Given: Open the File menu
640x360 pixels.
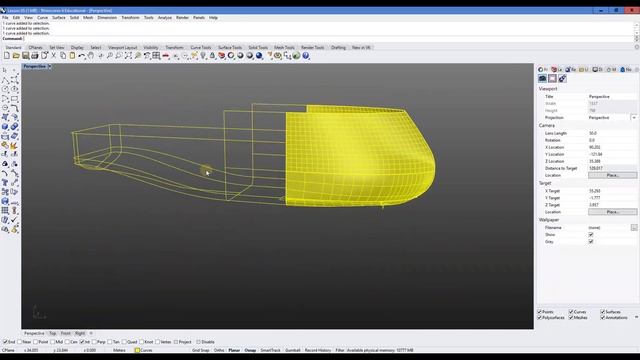Looking at the screenshot, I should 5,18.
